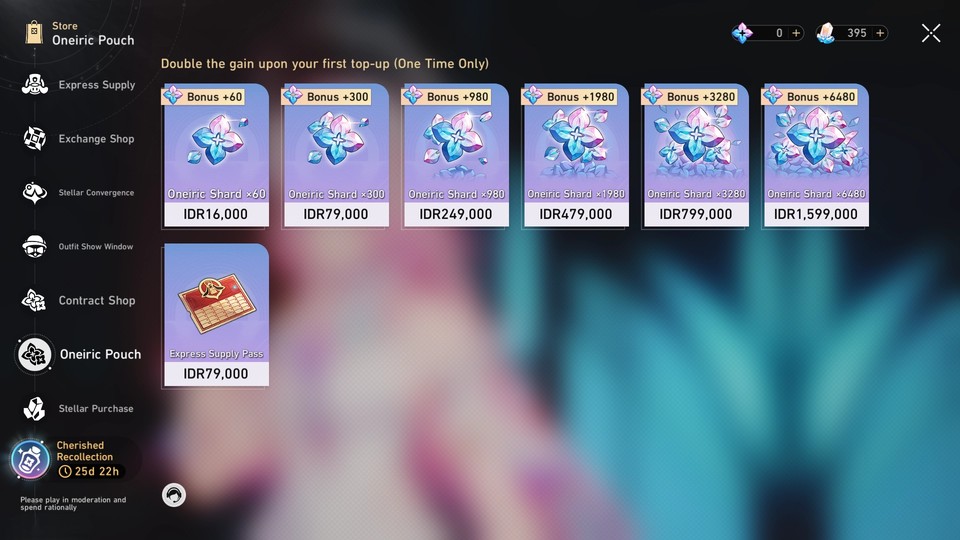This screenshot has height=540, width=960.
Task: Open the Express Supply store section
Action: (x=78, y=85)
